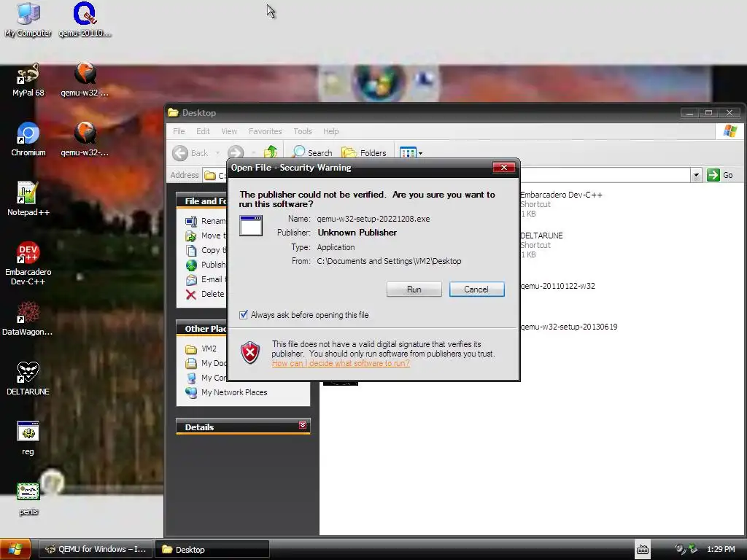Select Embarcadero Dev-C++ desktop icon
747x560 pixels.
[x=28, y=263]
